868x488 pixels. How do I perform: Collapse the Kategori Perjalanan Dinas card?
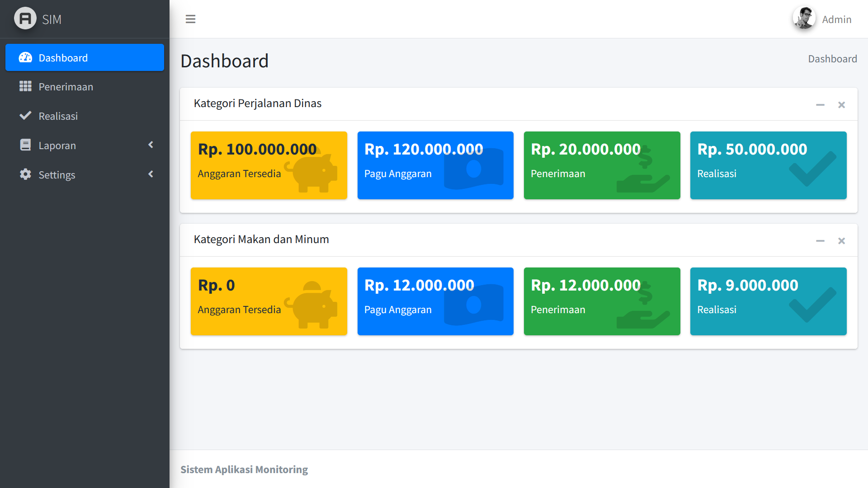click(x=820, y=105)
